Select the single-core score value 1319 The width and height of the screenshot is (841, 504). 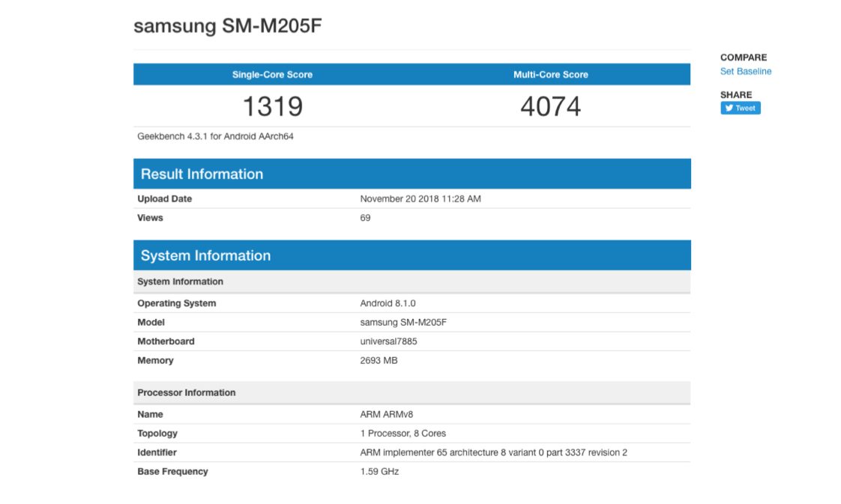coord(272,106)
